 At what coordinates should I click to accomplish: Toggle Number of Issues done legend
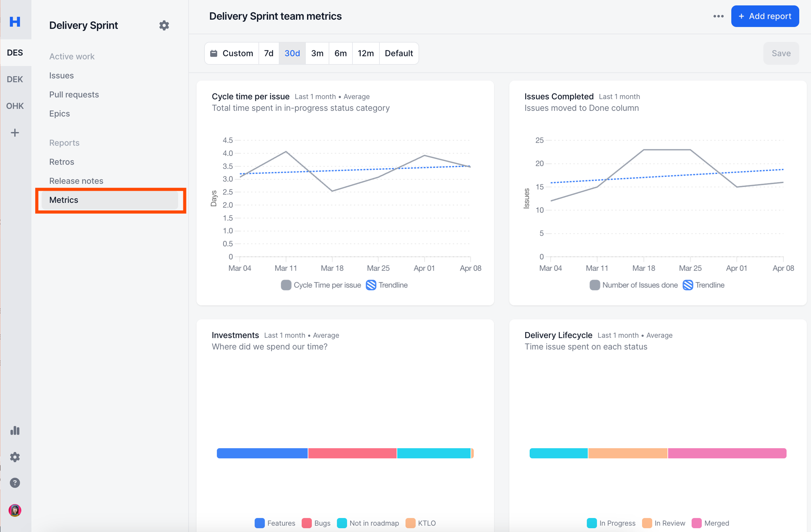pyautogui.click(x=633, y=285)
